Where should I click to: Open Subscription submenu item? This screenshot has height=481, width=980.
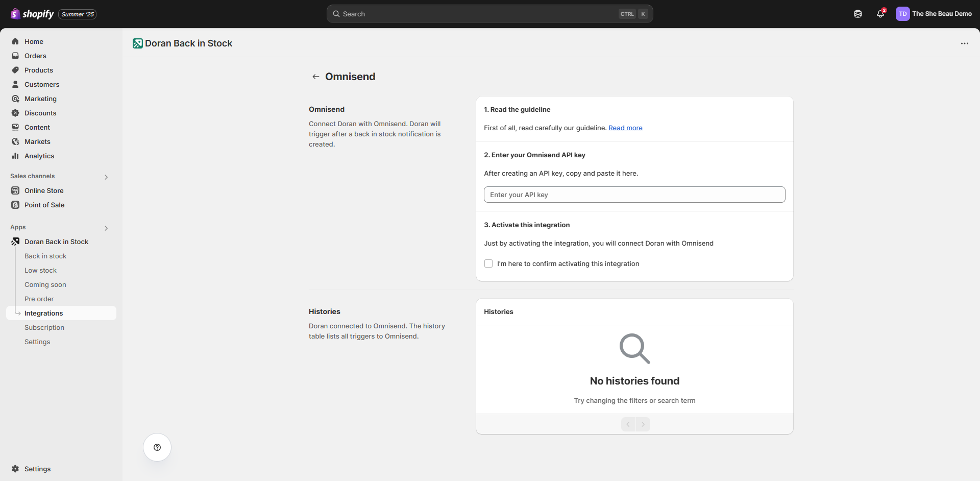(x=44, y=327)
